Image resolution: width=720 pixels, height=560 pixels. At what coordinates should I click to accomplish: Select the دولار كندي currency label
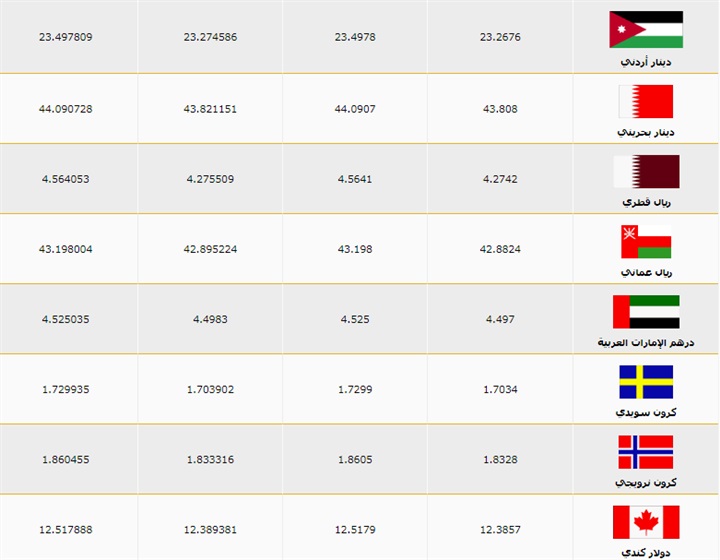click(x=646, y=553)
